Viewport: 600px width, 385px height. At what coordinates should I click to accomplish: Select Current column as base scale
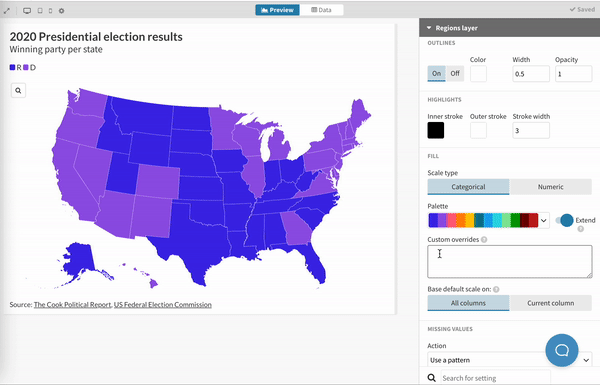coord(550,303)
